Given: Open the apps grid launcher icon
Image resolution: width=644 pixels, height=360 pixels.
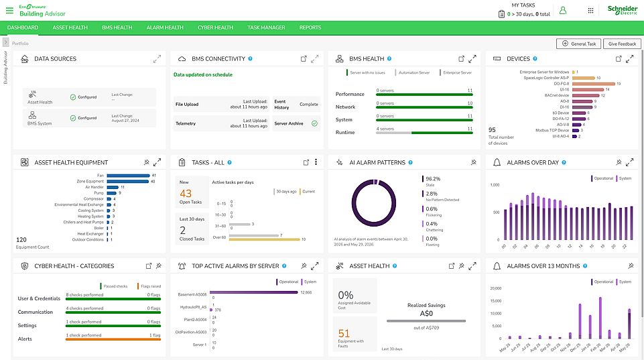Looking at the screenshot, I should point(590,10).
